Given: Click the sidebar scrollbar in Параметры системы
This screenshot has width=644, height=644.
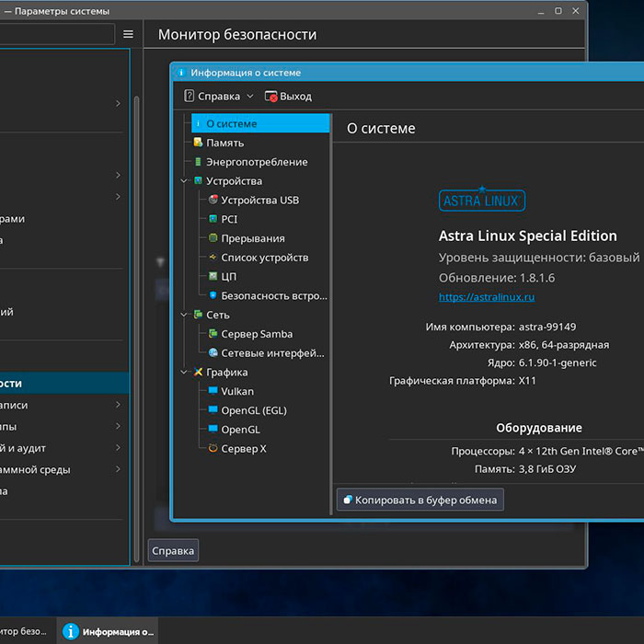Looking at the screenshot, I should click(136, 330).
